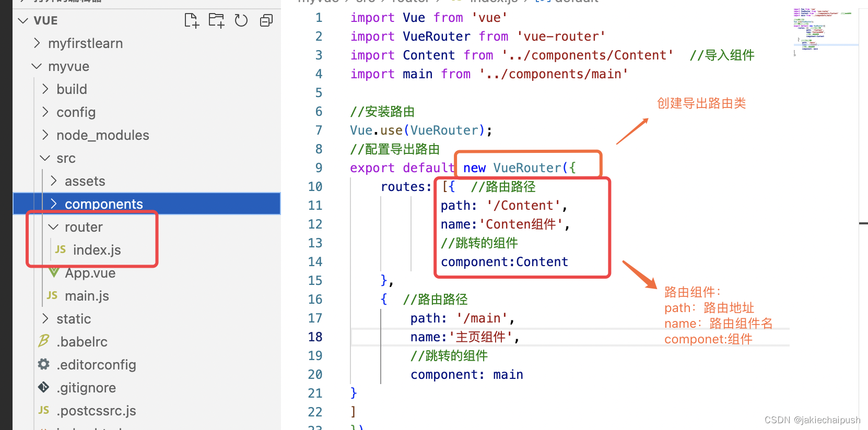Click the 'vue-router' import string on line 2

click(561, 36)
